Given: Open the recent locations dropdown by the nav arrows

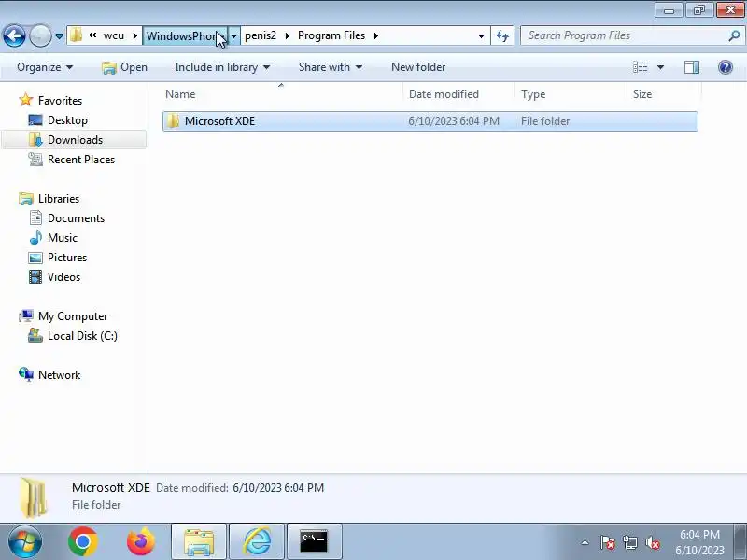Looking at the screenshot, I should (59, 36).
